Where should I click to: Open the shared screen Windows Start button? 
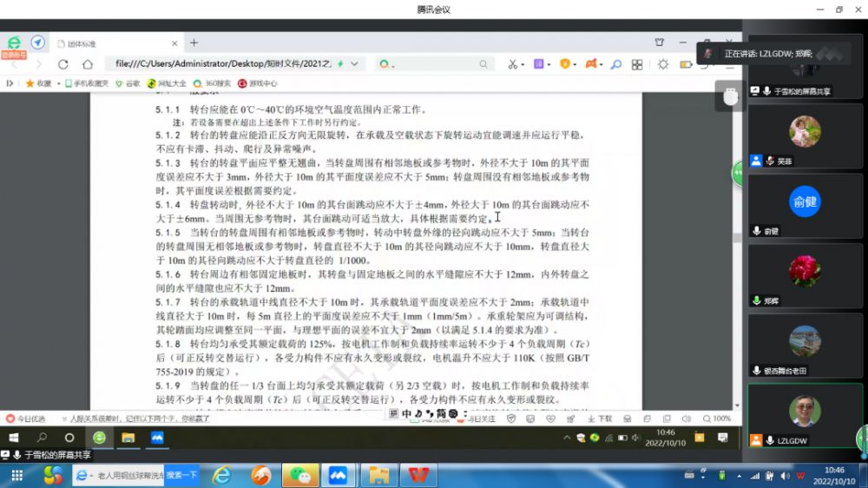point(14,438)
